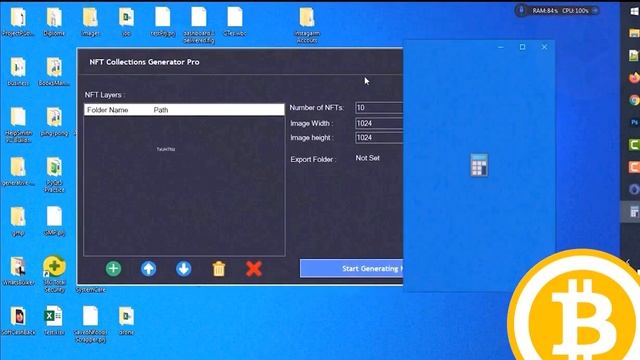Viewport: 640px width, 360px height.
Task: Click the 'Path' column header
Action: click(161, 110)
